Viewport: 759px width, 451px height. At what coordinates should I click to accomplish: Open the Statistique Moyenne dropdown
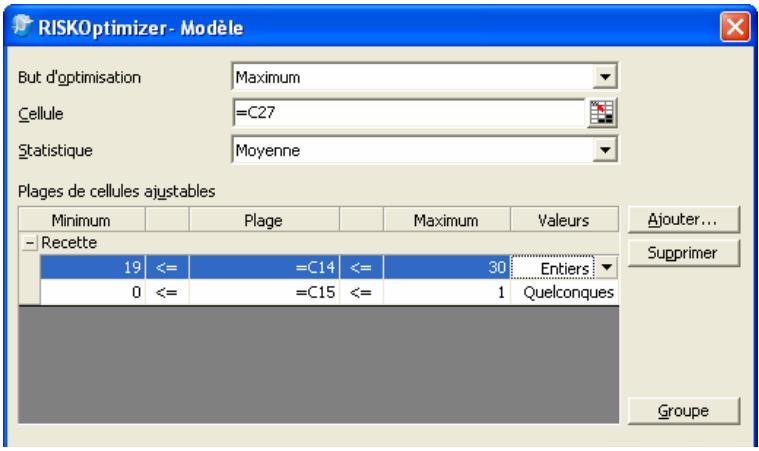click(x=605, y=150)
